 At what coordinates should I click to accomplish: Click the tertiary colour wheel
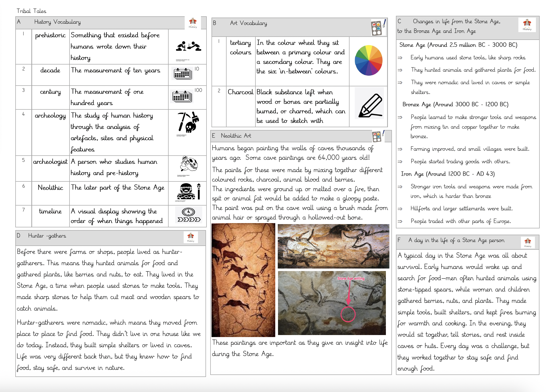point(368,60)
